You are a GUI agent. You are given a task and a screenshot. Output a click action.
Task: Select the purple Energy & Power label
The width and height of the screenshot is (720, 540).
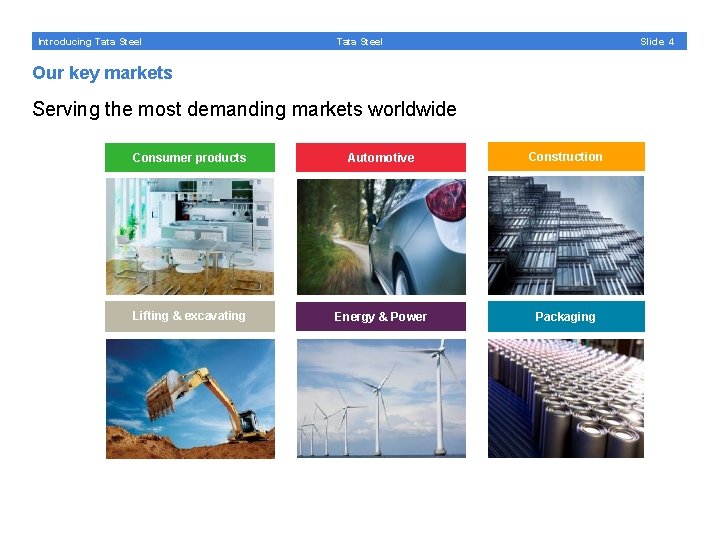tap(381, 316)
